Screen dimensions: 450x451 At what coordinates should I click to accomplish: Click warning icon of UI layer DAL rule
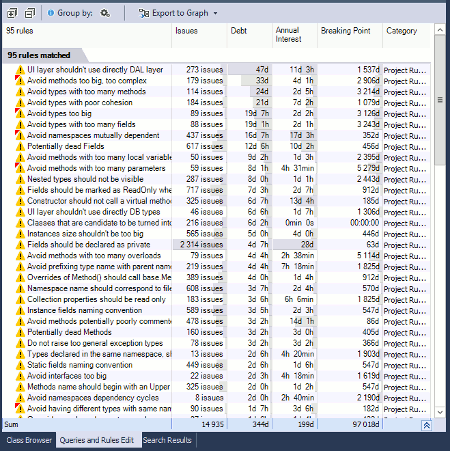pos(20,70)
